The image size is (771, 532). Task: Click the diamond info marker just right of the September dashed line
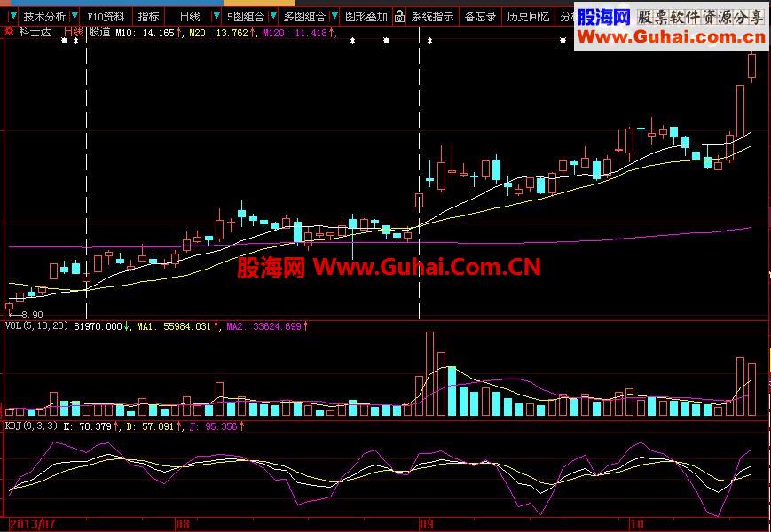point(429,41)
